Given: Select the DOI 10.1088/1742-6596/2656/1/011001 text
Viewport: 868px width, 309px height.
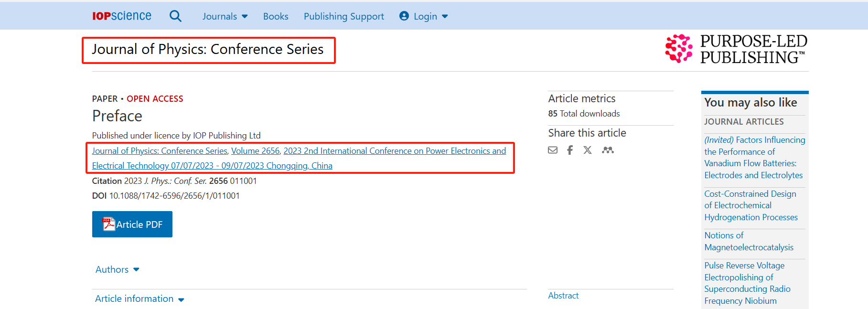Looking at the screenshot, I should [x=166, y=196].
